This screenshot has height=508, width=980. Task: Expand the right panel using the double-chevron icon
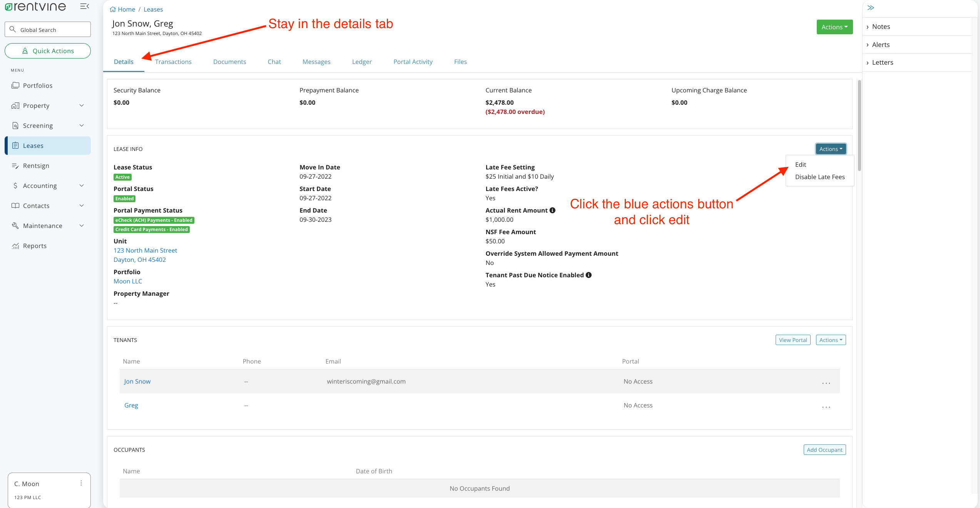point(871,7)
